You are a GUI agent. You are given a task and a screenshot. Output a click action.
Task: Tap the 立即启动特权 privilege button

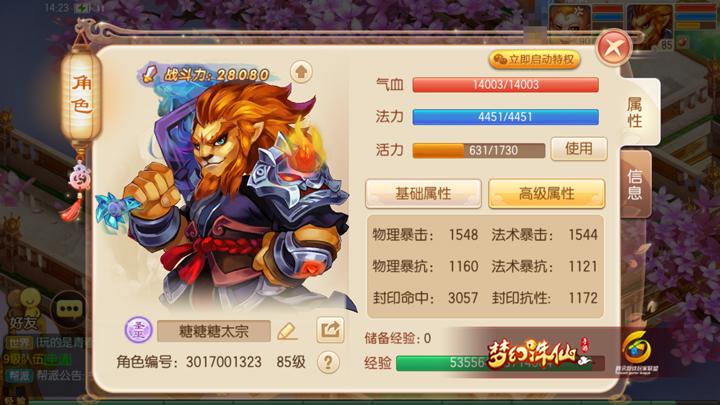534,60
